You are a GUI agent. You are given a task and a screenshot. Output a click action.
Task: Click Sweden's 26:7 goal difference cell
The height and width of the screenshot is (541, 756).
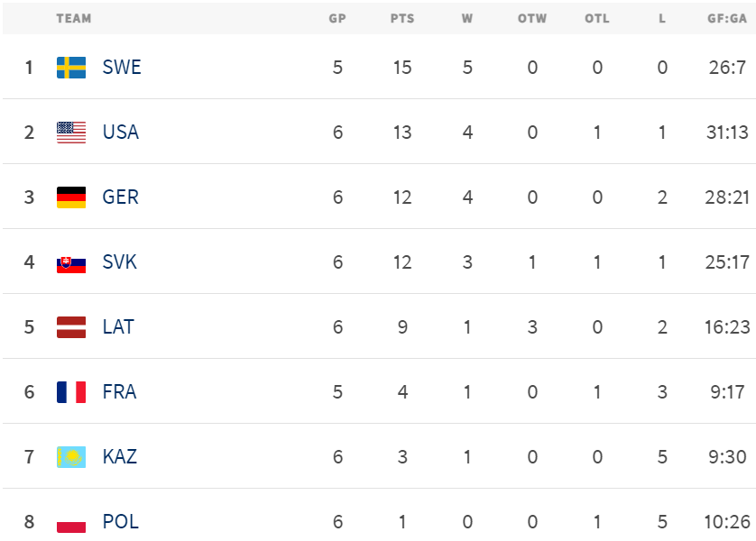coord(727,68)
